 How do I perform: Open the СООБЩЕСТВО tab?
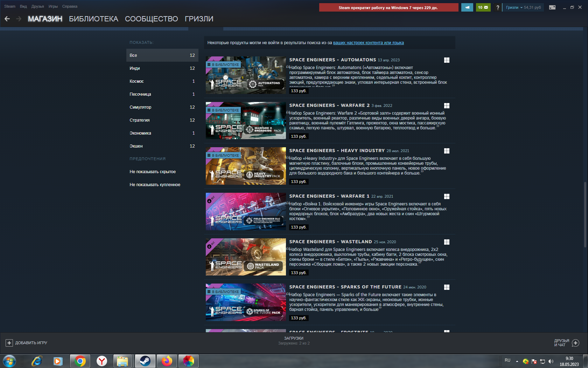tap(151, 19)
